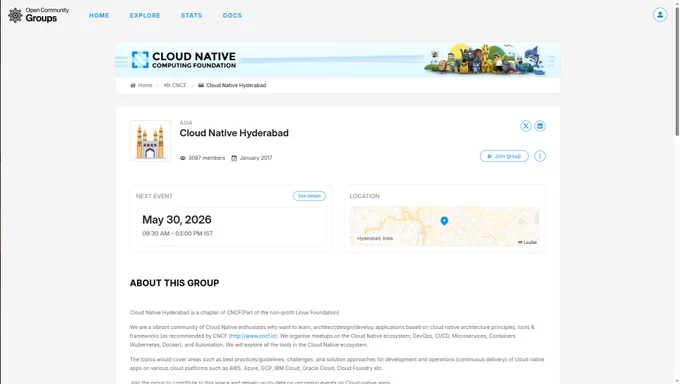Click the 09:30 AM - 03:00 PM IST time
Viewport: 680px width, 384px height.
pos(177,233)
